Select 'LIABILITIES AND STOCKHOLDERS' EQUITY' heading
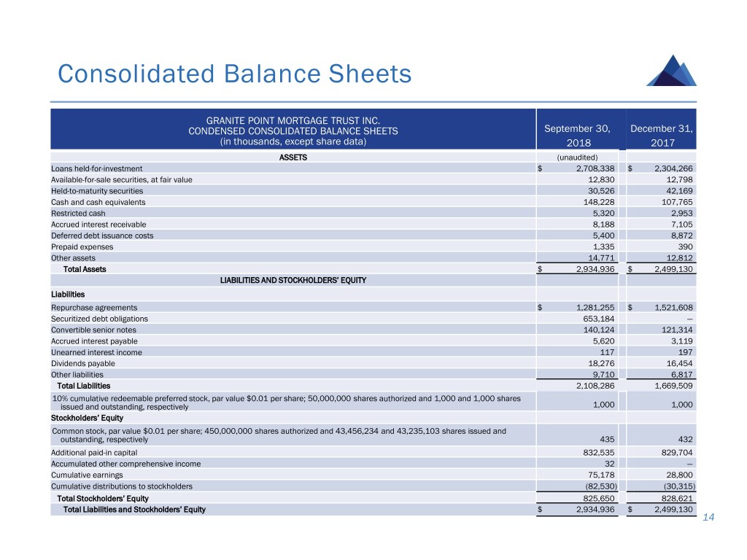 pyautogui.click(x=293, y=281)
